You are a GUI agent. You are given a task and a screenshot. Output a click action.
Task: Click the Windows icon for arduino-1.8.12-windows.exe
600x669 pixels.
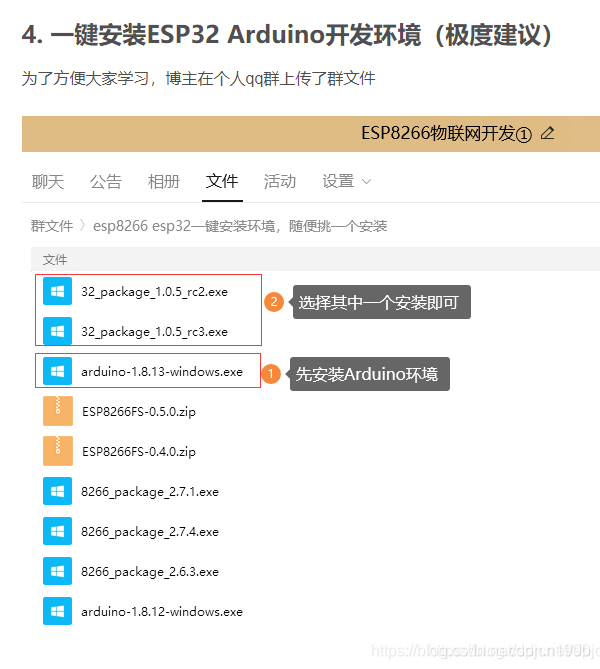coord(58,611)
